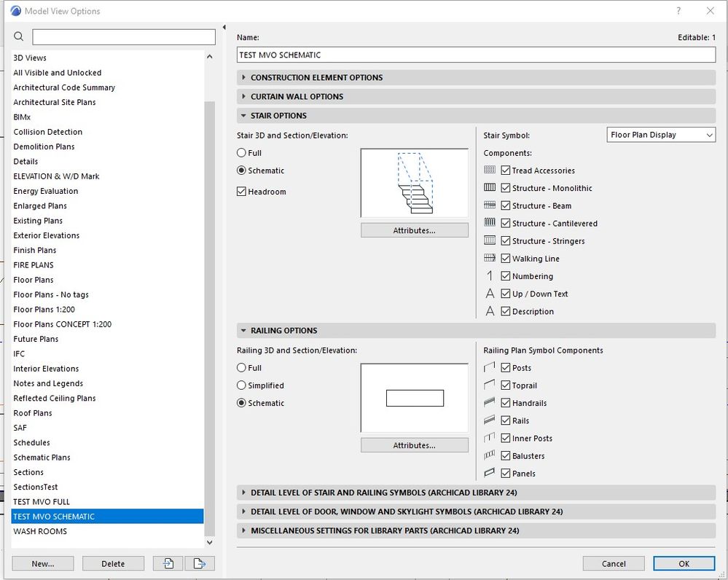728x580 pixels.
Task: Toggle the Balusters checkbox
Action: pos(506,455)
